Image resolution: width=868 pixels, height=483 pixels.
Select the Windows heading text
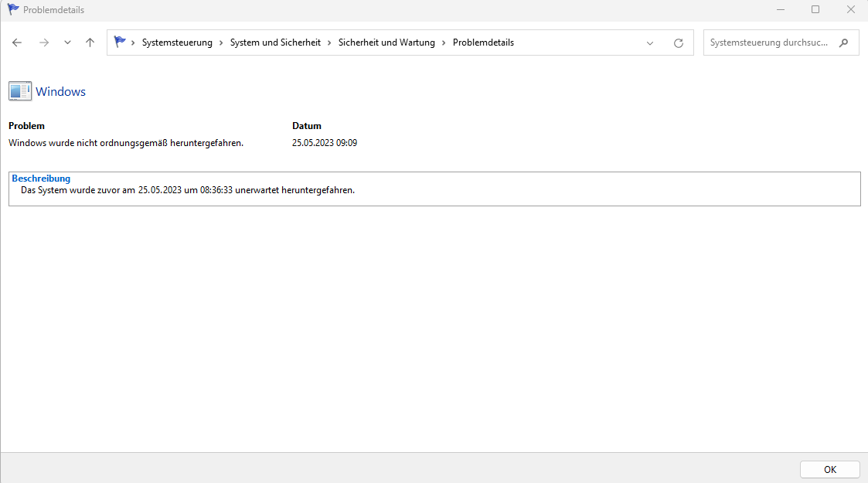(60, 92)
